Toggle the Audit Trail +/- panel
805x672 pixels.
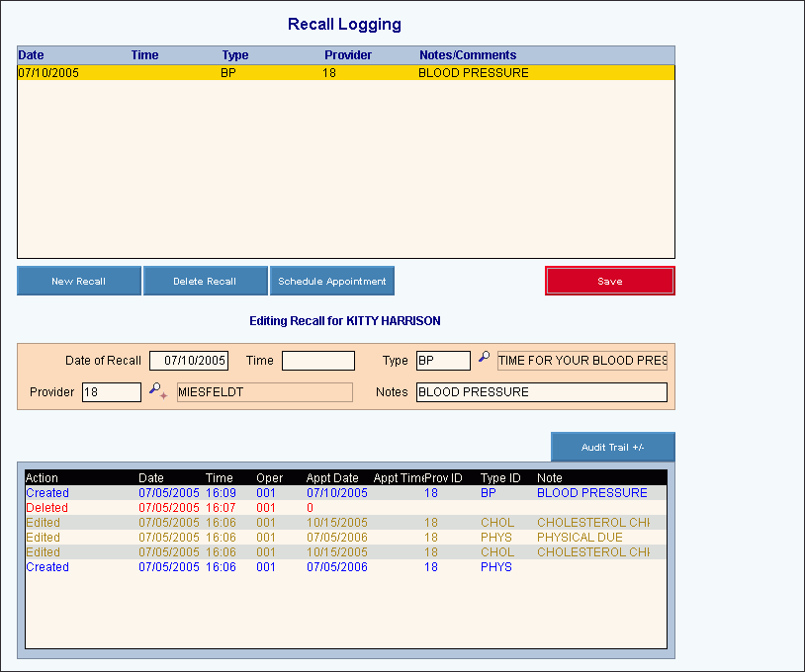612,448
